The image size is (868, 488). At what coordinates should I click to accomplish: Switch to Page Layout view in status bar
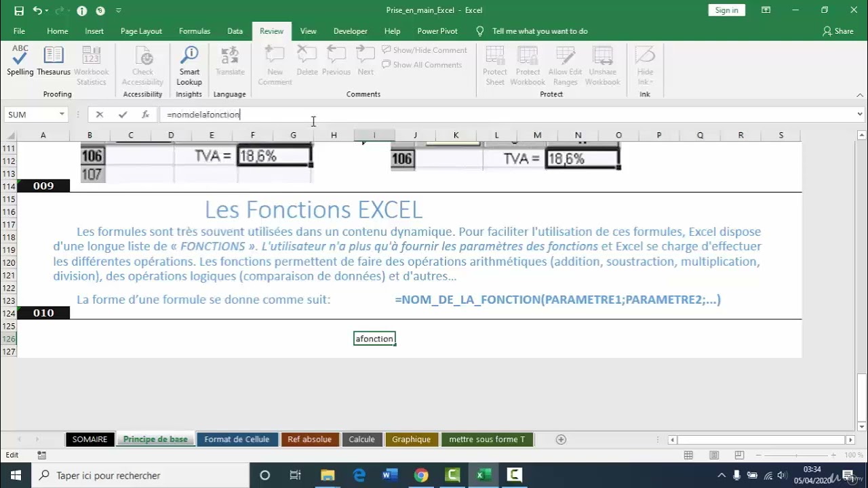click(714, 455)
